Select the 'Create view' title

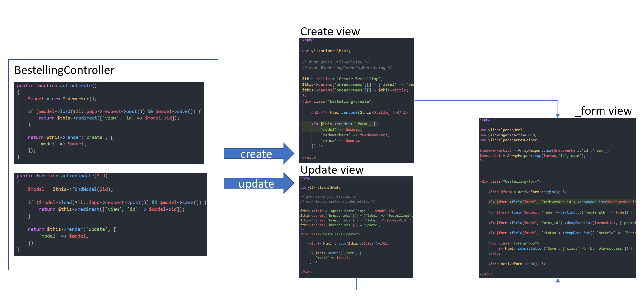(330, 32)
